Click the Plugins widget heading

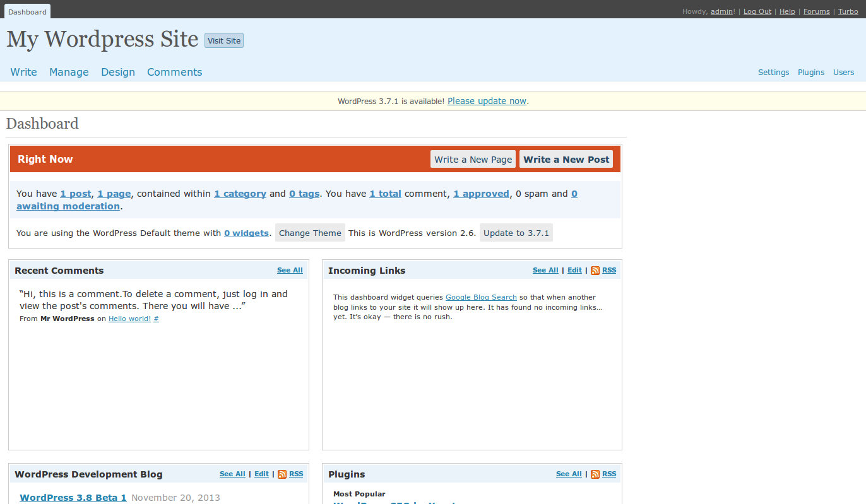pos(347,474)
